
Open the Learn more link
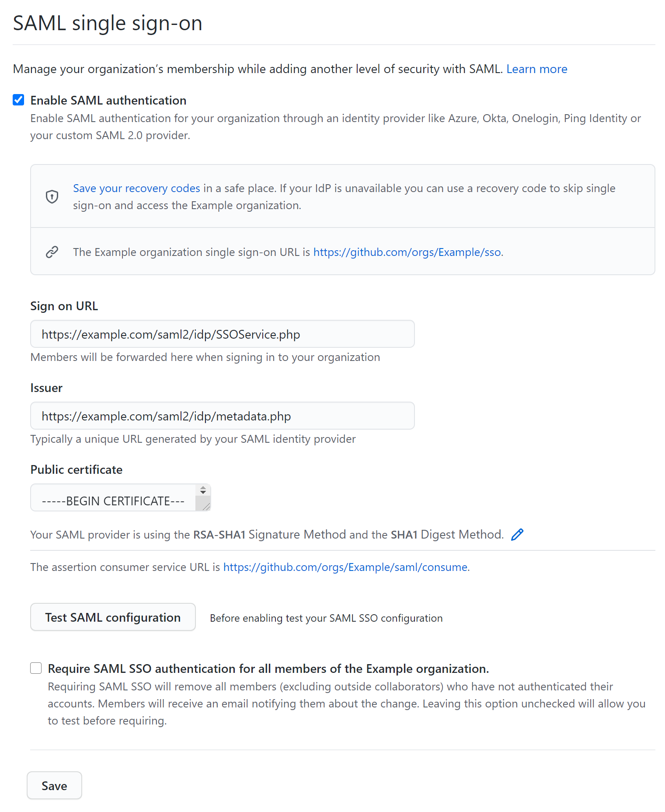coord(536,69)
